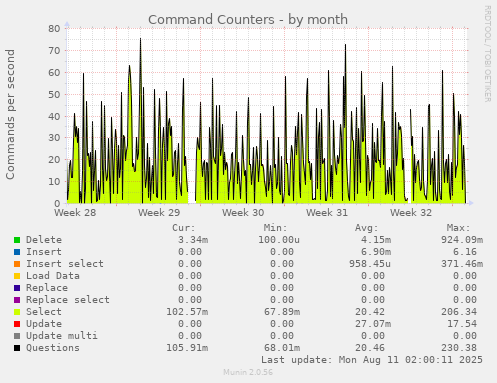Click the 40 y-axis value
This screenshot has height=383, width=497.
(54, 116)
